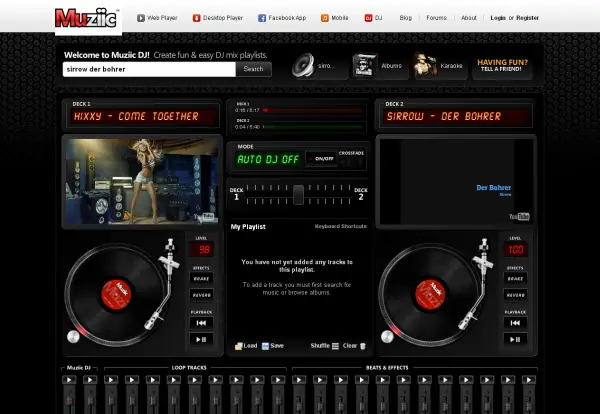Click the Muziic logo
The image size is (600, 414).
coord(88,19)
